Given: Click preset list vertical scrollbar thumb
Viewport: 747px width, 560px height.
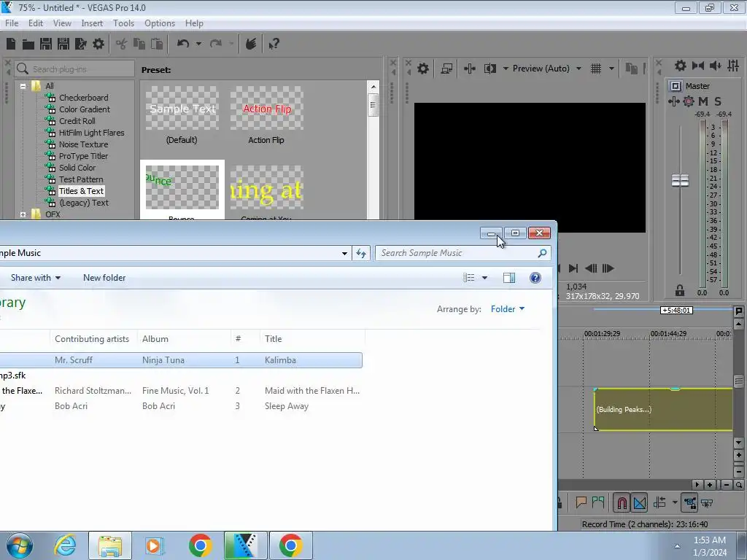Looking at the screenshot, I should pos(373,105).
